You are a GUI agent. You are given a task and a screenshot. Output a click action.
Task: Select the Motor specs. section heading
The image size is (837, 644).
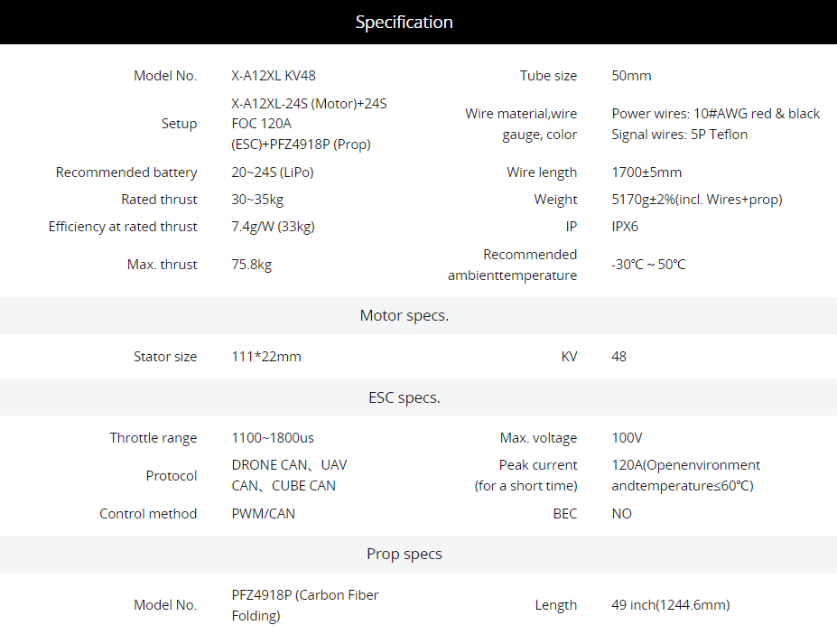coord(405,315)
